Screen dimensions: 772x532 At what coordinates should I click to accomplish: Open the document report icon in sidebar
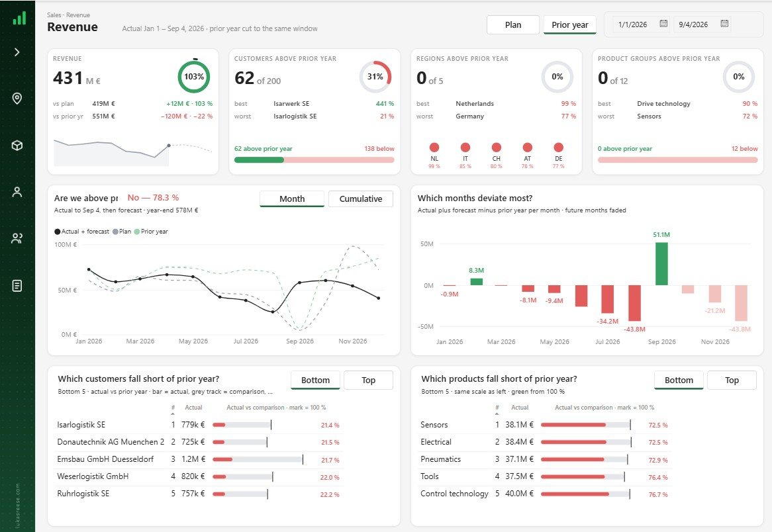click(17, 285)
